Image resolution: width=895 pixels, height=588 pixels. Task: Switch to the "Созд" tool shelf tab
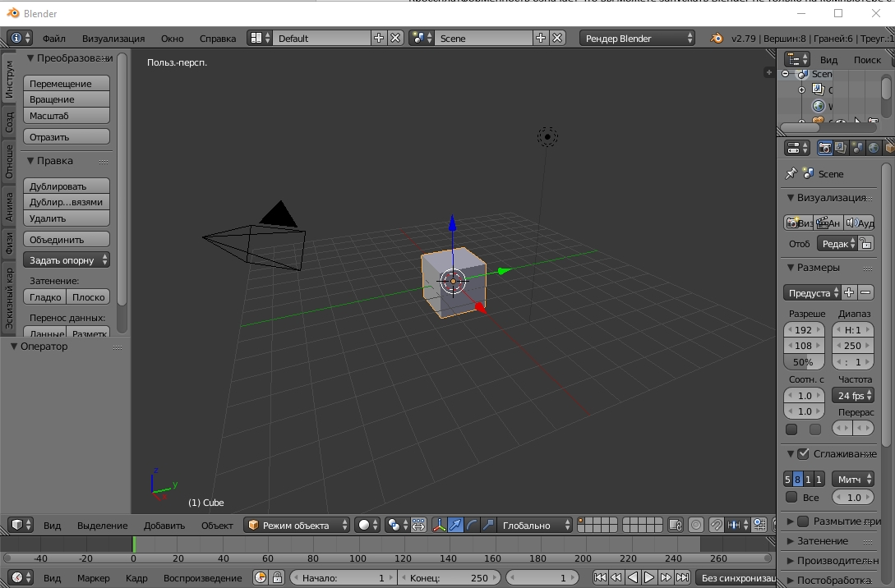tap(9, 122)
